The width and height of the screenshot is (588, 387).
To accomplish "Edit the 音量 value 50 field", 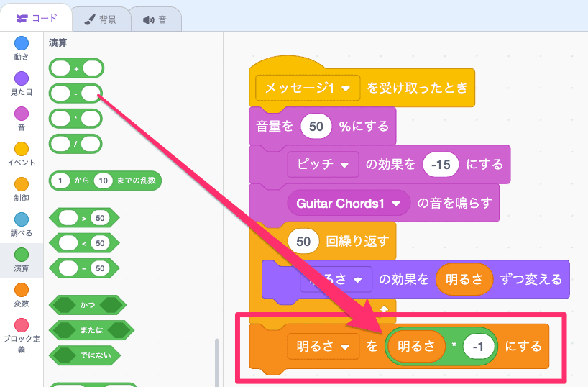I will pos(316,126).
